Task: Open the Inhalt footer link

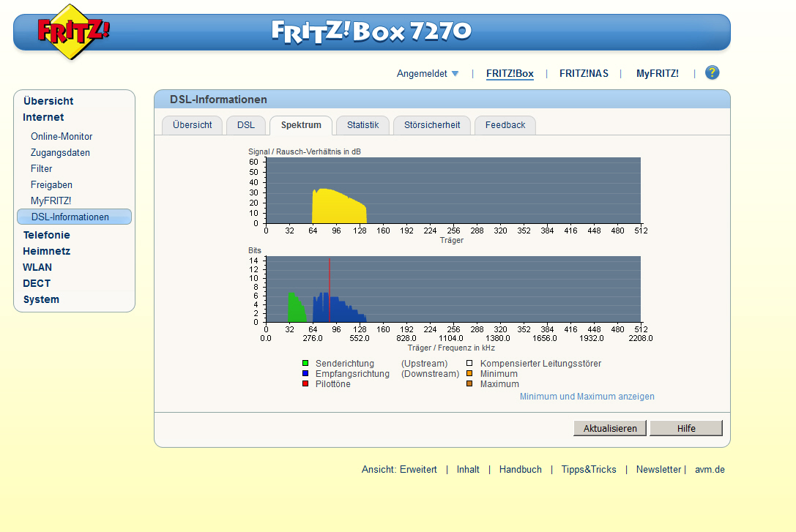Action: pos(467,469)
